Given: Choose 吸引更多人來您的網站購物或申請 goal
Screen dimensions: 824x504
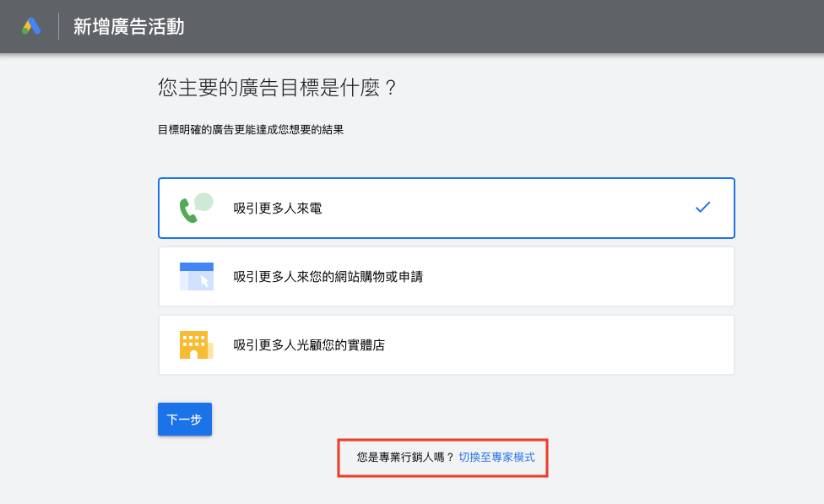Looking at the screenshot, I should 328,277.
